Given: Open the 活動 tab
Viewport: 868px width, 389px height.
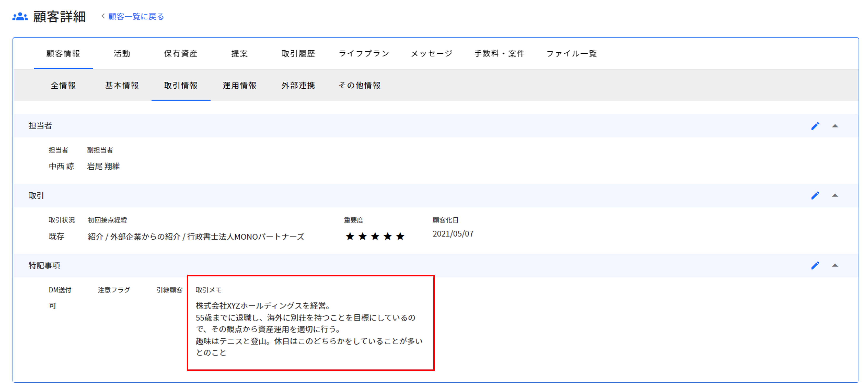Looking at the screenshot, I should [x=122, y=54].
